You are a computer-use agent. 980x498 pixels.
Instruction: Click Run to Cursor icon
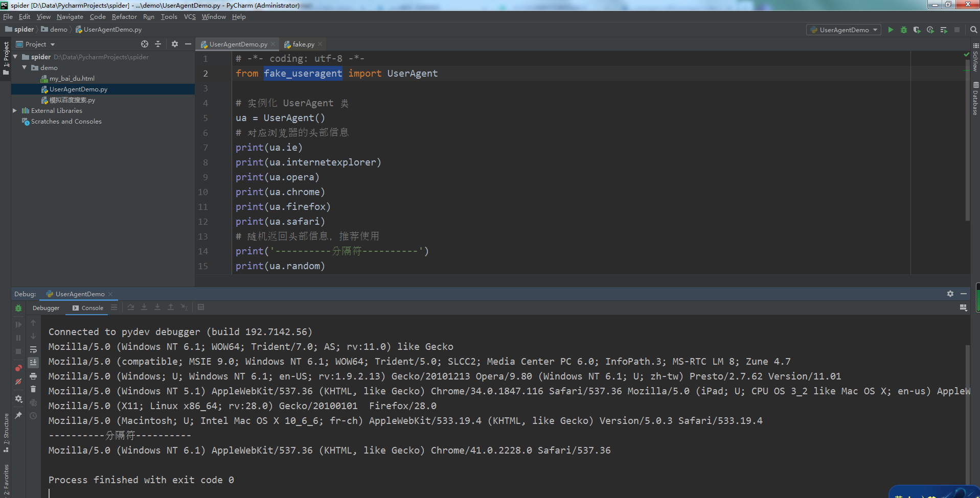tap(184, 307)
